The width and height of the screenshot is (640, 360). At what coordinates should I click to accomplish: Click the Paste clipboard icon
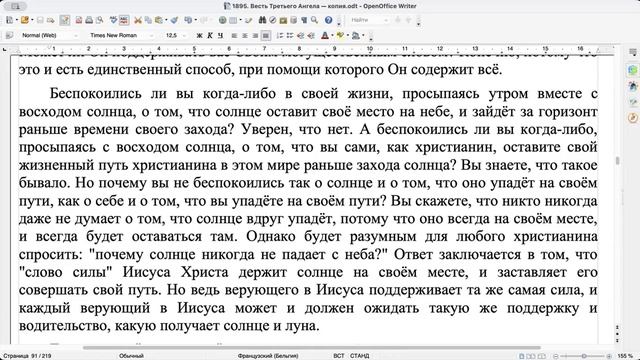[x=158, y=20]
